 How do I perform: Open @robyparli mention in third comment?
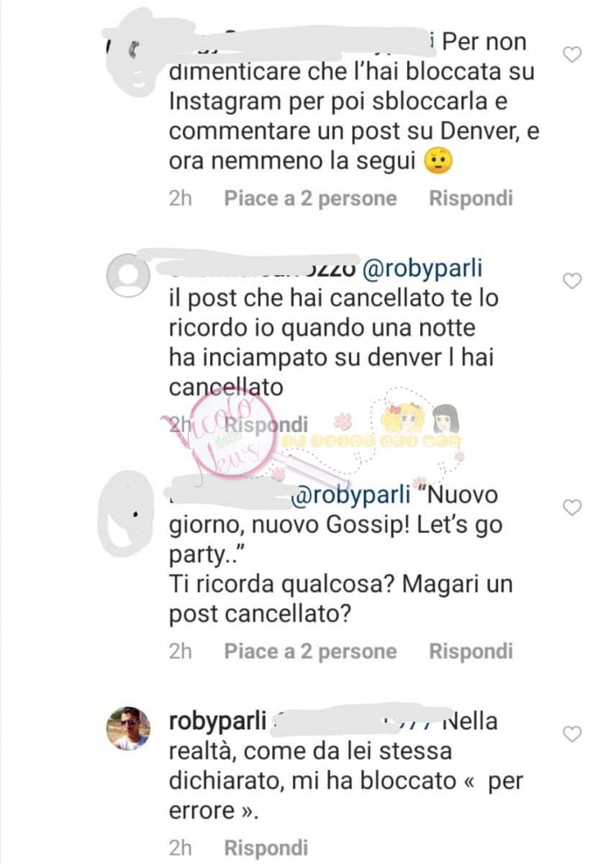(350, 495)
